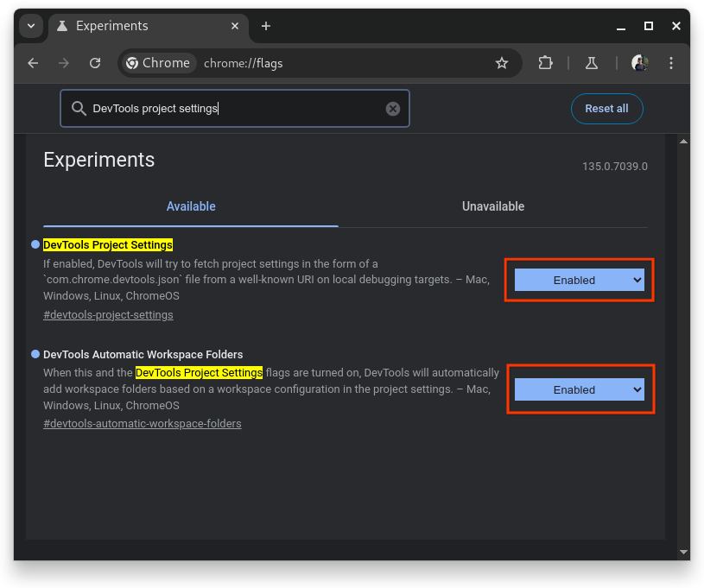Image resolution: width=704 pixels, height=588 pixels.
Task: Open the profile avatar menu
Action: 639,63
